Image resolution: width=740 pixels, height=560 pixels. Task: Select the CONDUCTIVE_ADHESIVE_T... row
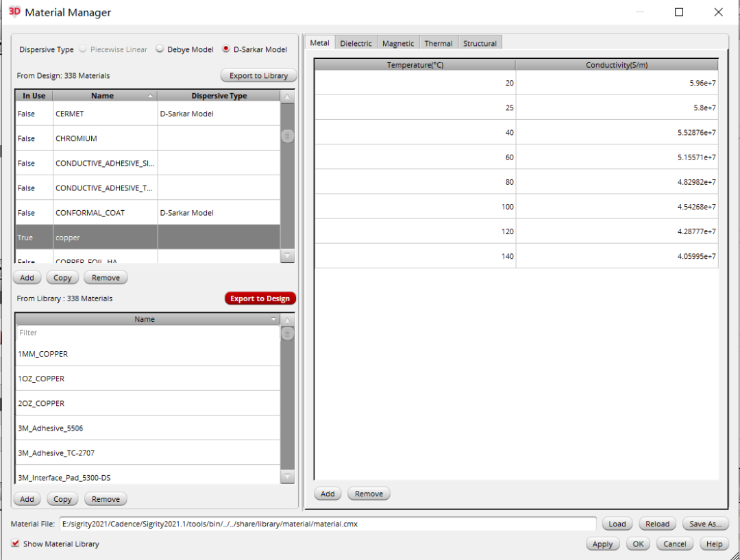(148, 188)
